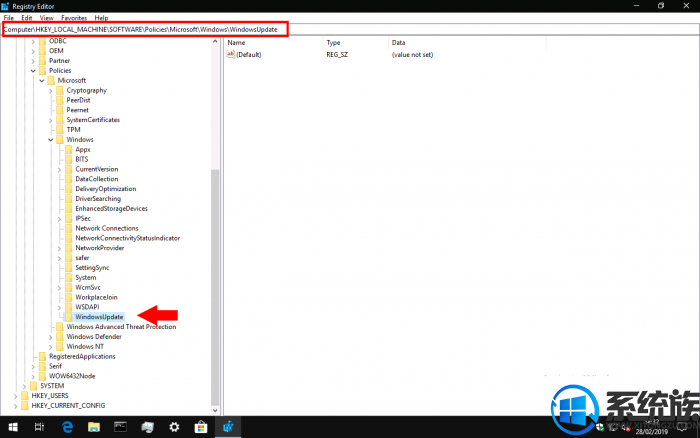Viewport: 700px width, 438px height.
Task: Select the WindowsUpdate key
Action: coord(99,317)
